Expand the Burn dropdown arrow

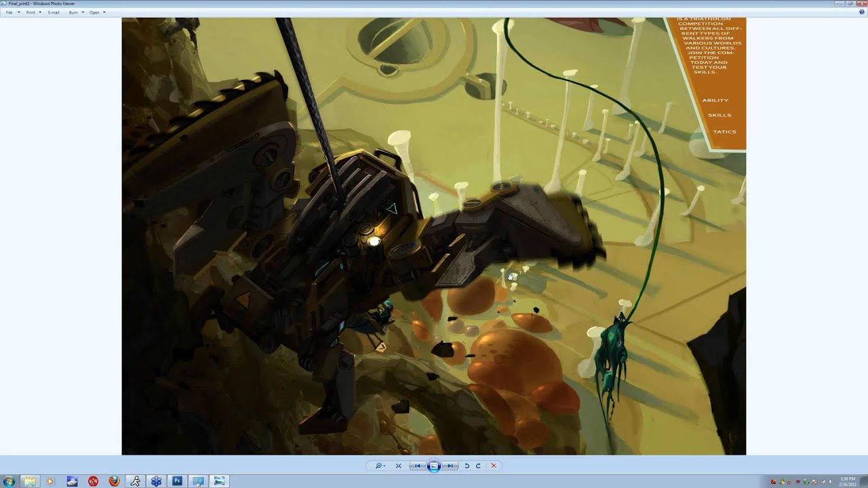point(83,12)
